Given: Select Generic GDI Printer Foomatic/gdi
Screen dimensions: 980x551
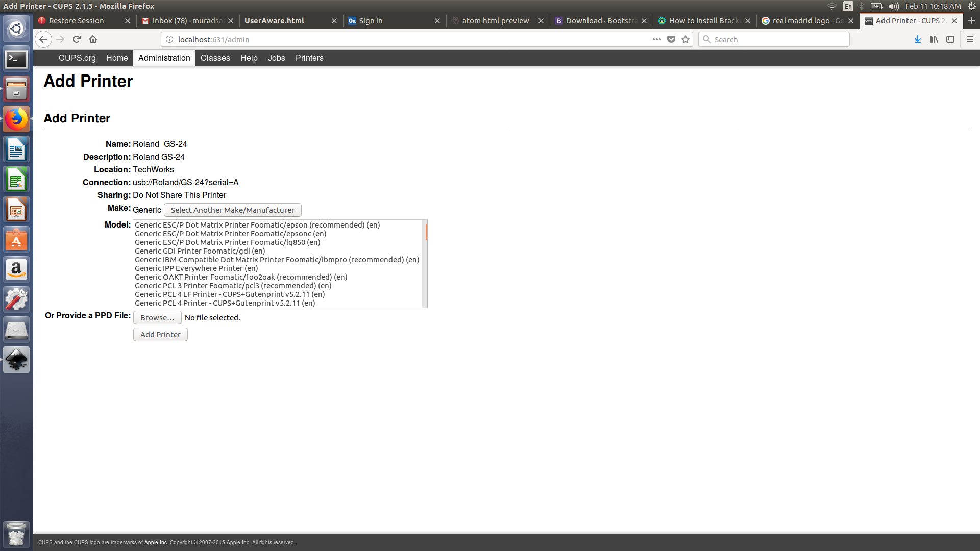Looking at the screenshot, I should coord(279,251).
